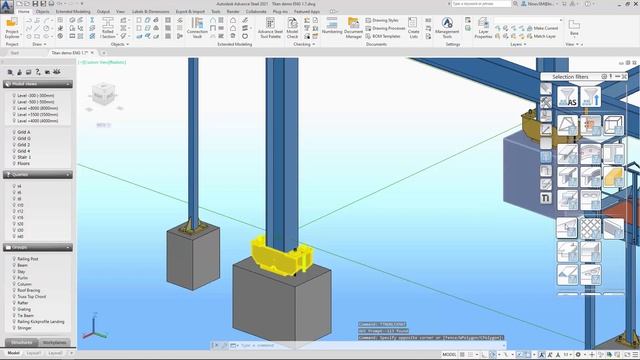Click the view cube navigation widget
This screenshot has width=640, height=360.
[x=103, y=95]
